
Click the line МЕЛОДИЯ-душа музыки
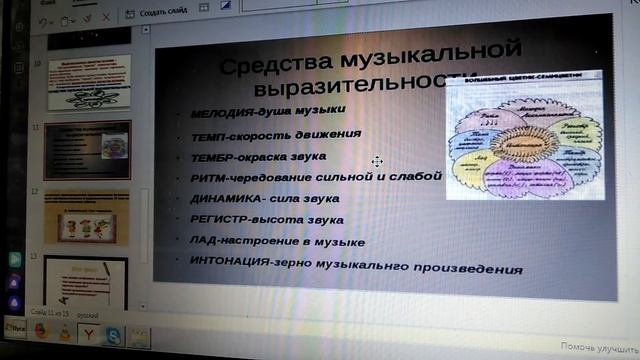point(268,111)
